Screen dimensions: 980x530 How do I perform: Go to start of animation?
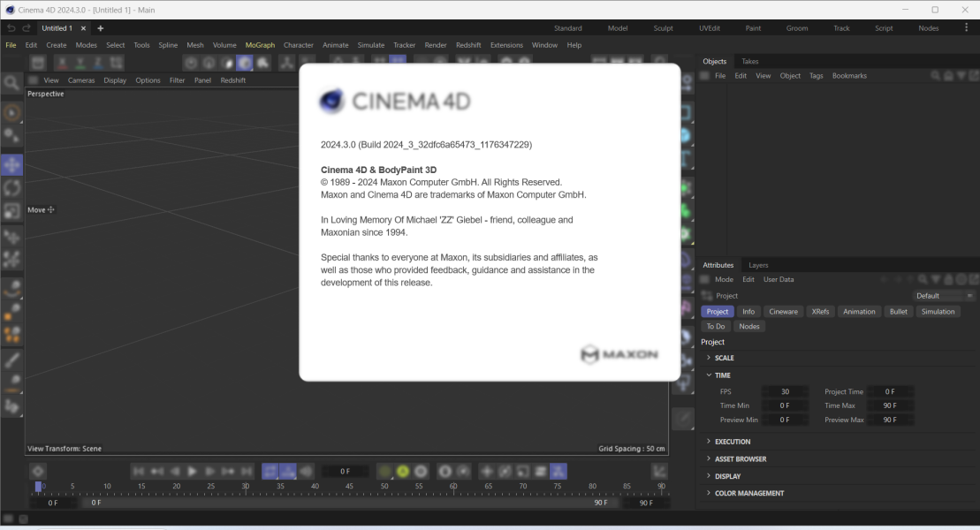[139, 471]
